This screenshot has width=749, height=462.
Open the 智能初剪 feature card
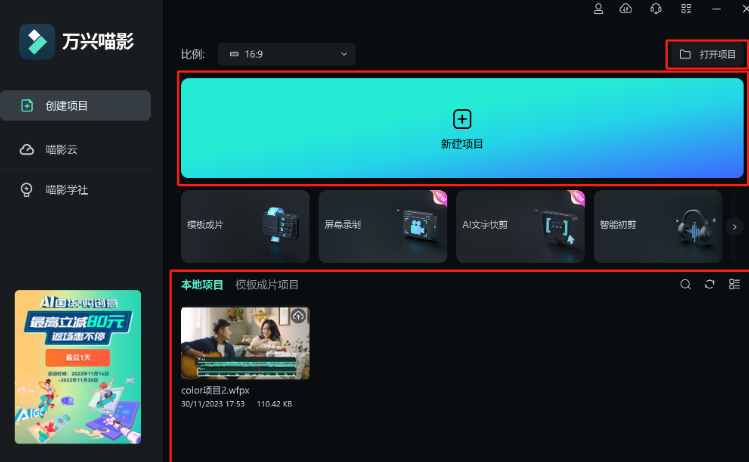[x=658, y=226]
